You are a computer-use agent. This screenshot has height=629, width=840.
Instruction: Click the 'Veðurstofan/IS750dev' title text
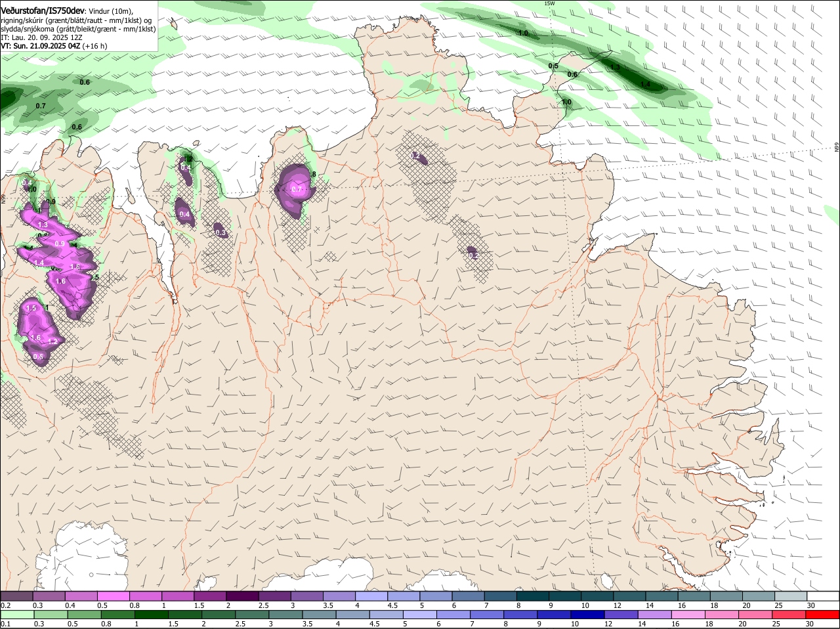43,11
